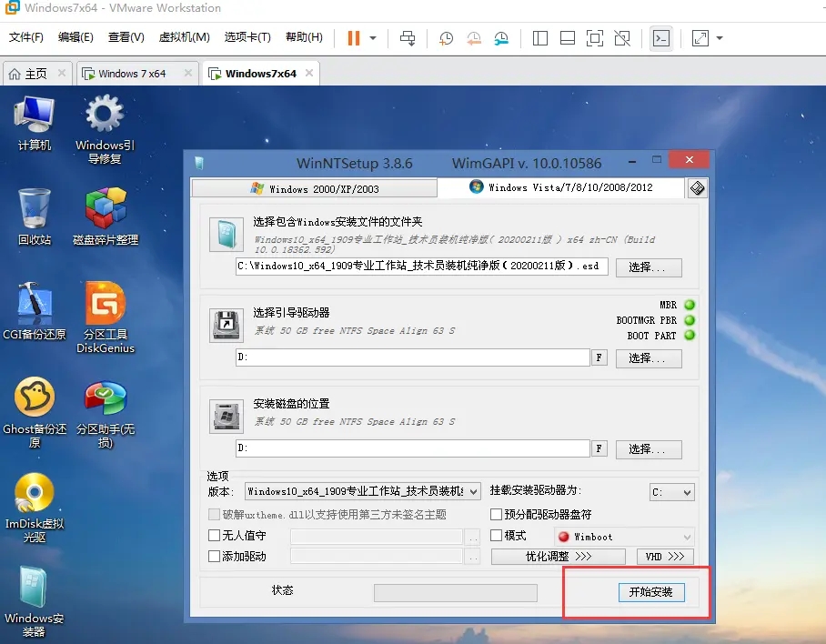This screenshot has height=644, width=826.
Task: Click 选择 button for install disk location
Action: (x=649, y=449)
